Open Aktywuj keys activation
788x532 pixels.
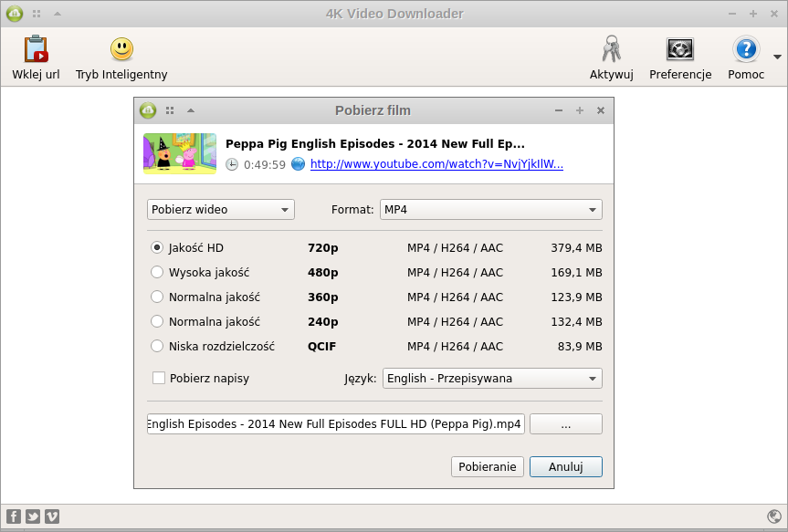coord(611,49)
